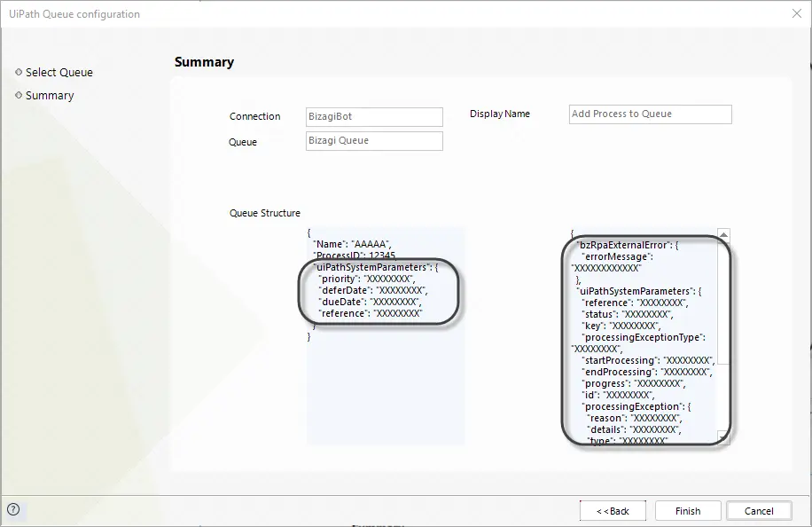Click the "details" line
This screenshot has width=812, height=527.
point(634,429)
